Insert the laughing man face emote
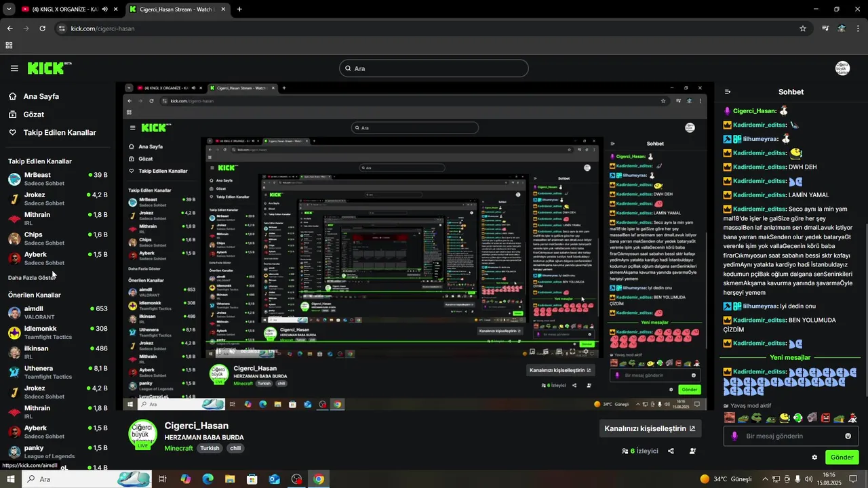This screenshot has height=488, width=868. [x=730, y=418]
